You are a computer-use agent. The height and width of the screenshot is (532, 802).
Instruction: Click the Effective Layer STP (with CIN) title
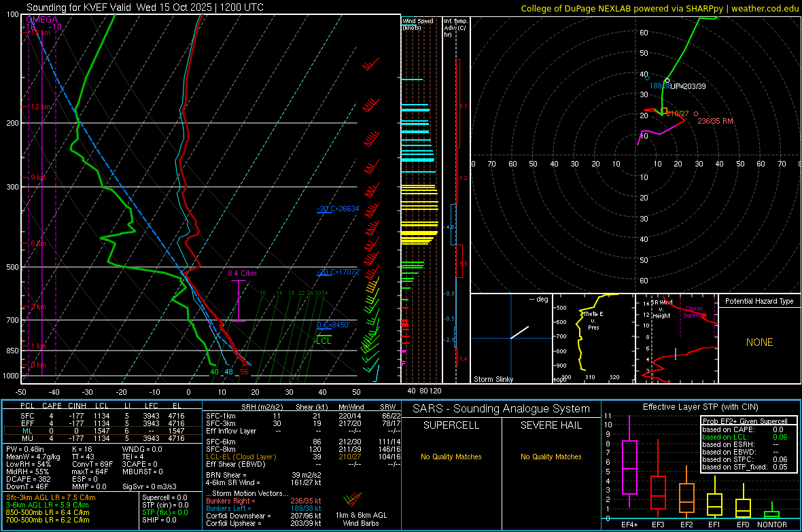click(700, 407)
